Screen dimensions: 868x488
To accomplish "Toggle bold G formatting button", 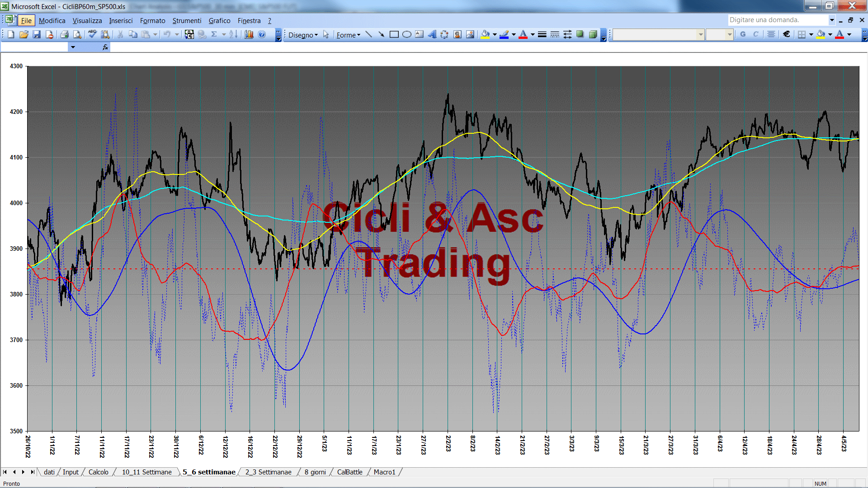I will 743,34.
